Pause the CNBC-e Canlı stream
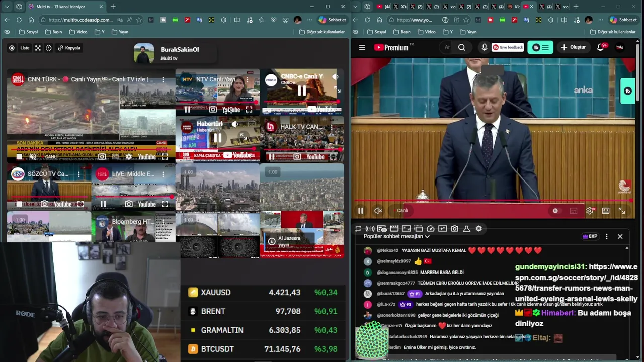This screenshot has height=362, width=644. (x=301, y=90)
